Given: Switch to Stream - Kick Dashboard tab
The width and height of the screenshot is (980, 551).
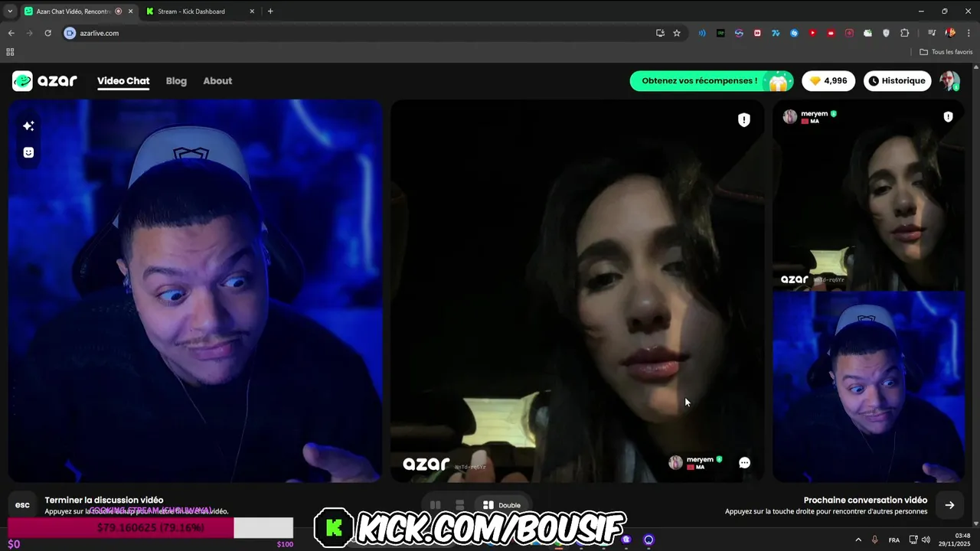Looking at the screenshot, I should (201, 11).
